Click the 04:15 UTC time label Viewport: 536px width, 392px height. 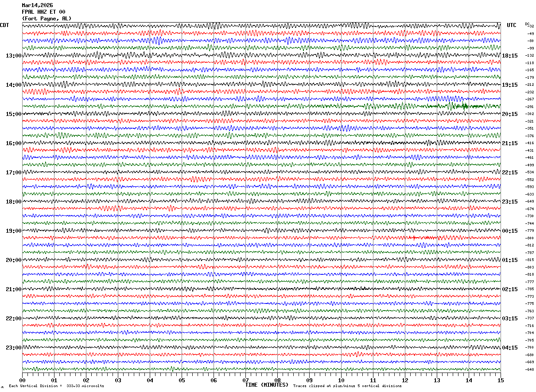509,348
